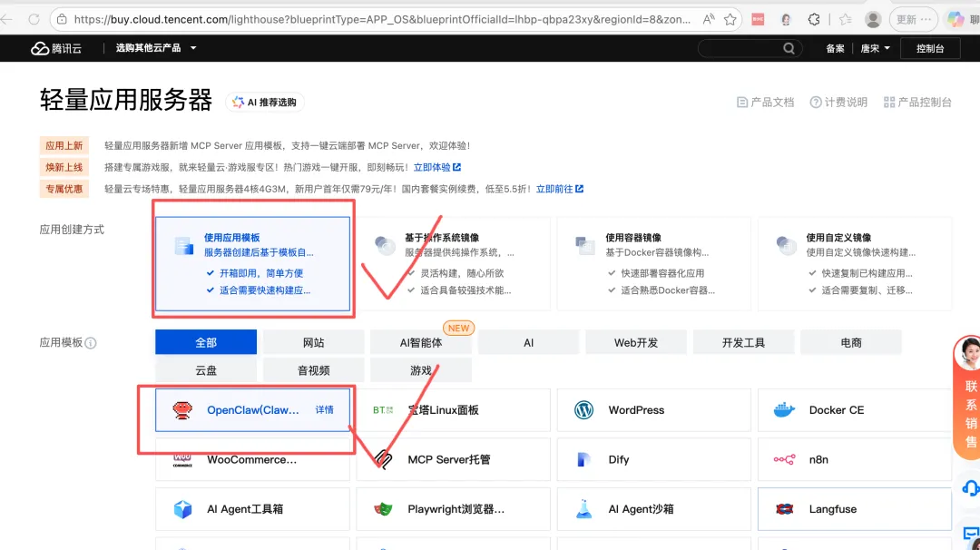Switch to the 游戏 template tab
This screenshot has height=550, width=980.
click(421, 370)
